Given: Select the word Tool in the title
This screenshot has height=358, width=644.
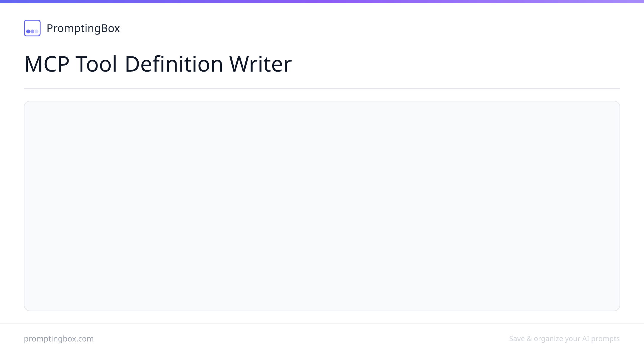Looking at the screenshot, I should coord(96,64).
